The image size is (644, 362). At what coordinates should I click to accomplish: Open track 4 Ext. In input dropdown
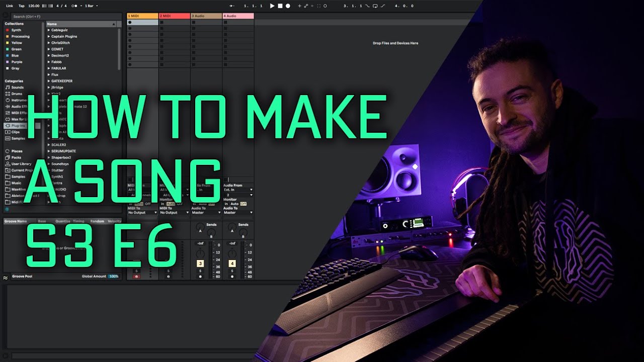click(x=238, y=190)
